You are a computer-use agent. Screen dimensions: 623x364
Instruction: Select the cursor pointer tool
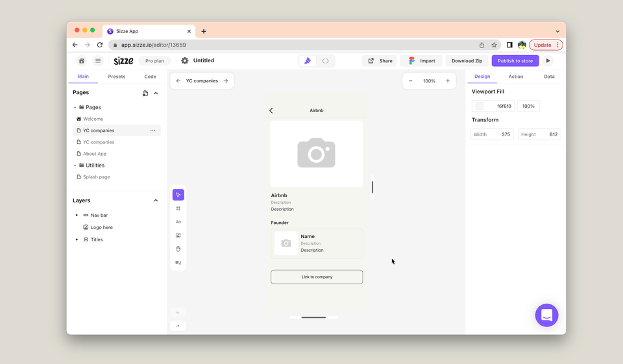[178, 195]
